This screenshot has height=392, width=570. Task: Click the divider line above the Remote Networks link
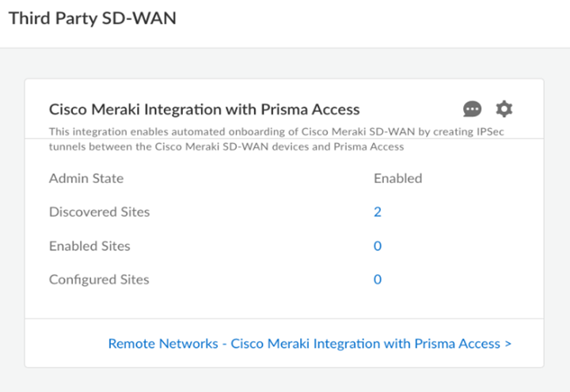284,319
